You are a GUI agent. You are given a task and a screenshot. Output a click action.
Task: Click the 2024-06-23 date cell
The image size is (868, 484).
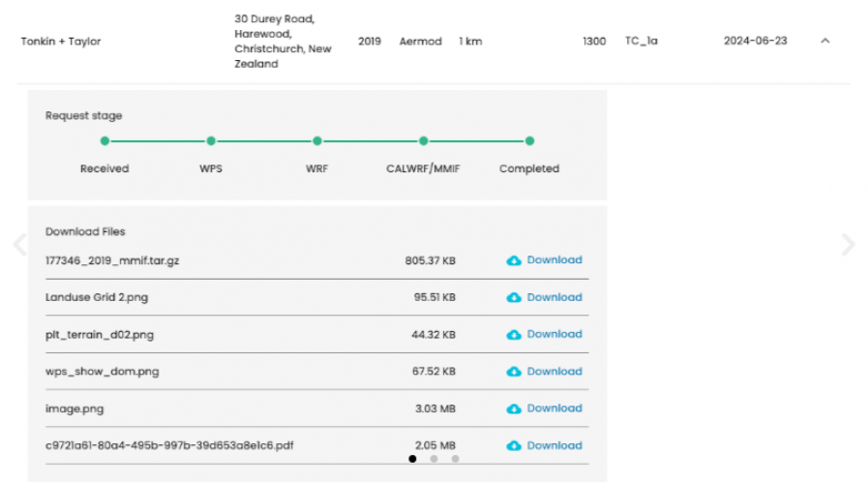click(x=755, y=41)
